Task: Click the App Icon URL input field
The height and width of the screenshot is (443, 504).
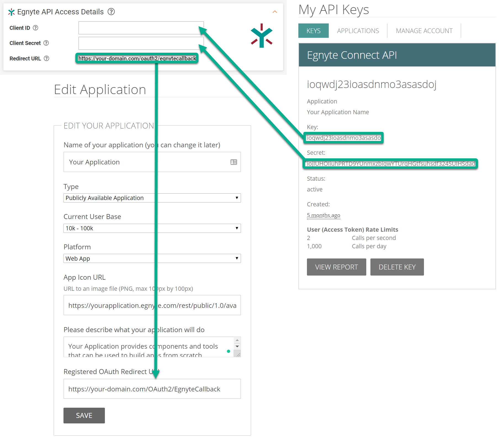Action: tap(152, 305)
